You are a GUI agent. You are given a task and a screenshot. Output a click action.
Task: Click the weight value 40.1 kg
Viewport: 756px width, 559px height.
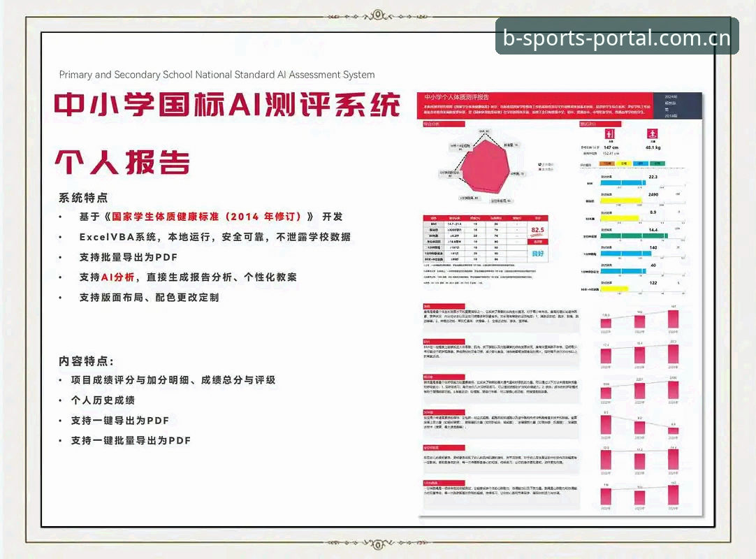[x=653, y=147]
